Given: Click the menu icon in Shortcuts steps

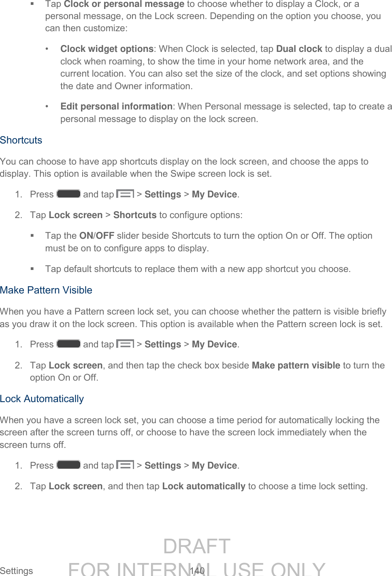Looking at the screenshot, I should coord(125,194).
